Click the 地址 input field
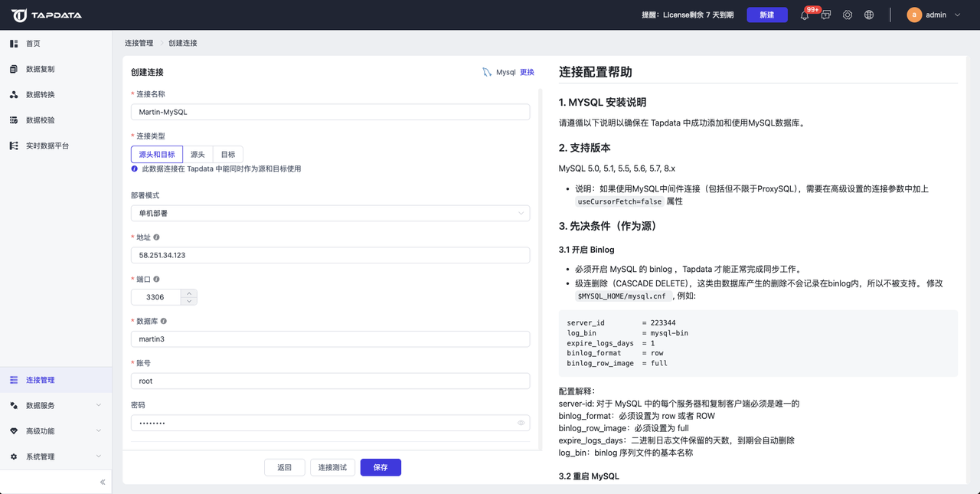This screenshot has width=980, height=494. (330, 255)
